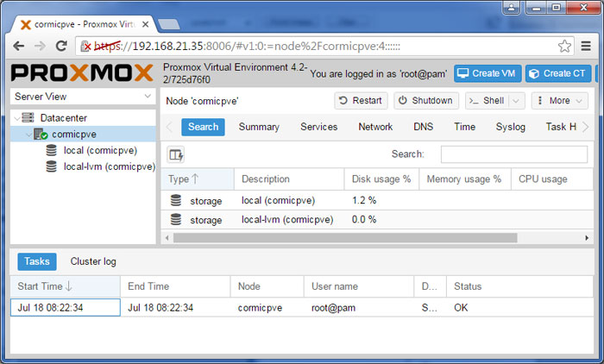Close the cormicpve browser tab
Image resolution: width=604 pixels, height=364 pixels.
click(x=145, y=24)
